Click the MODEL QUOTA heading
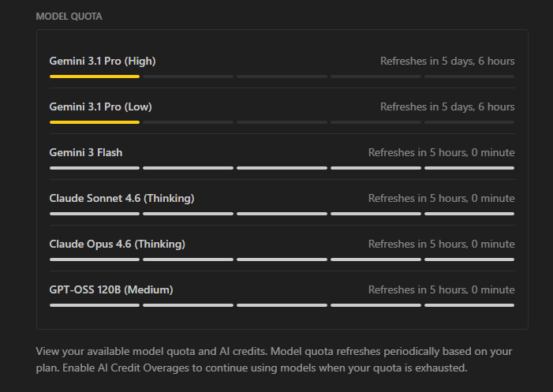 pos(69,17)
